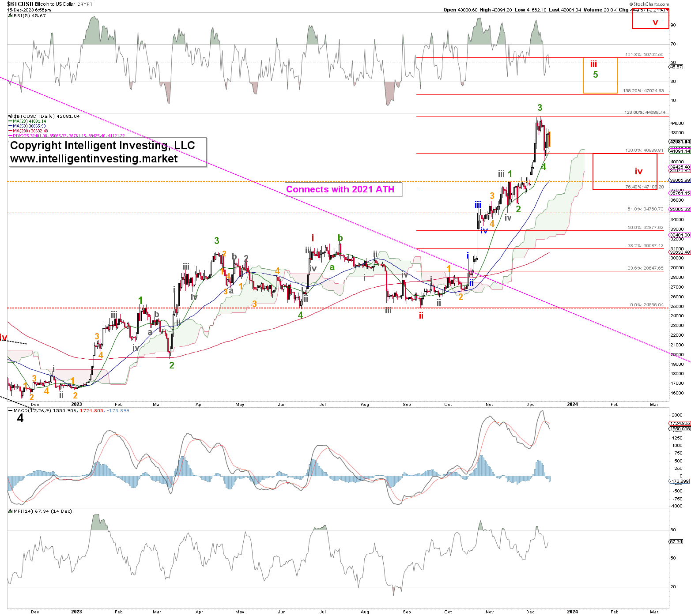
Task: Click the 'Low 41662.10' quote value
Action: click(530, 10)
